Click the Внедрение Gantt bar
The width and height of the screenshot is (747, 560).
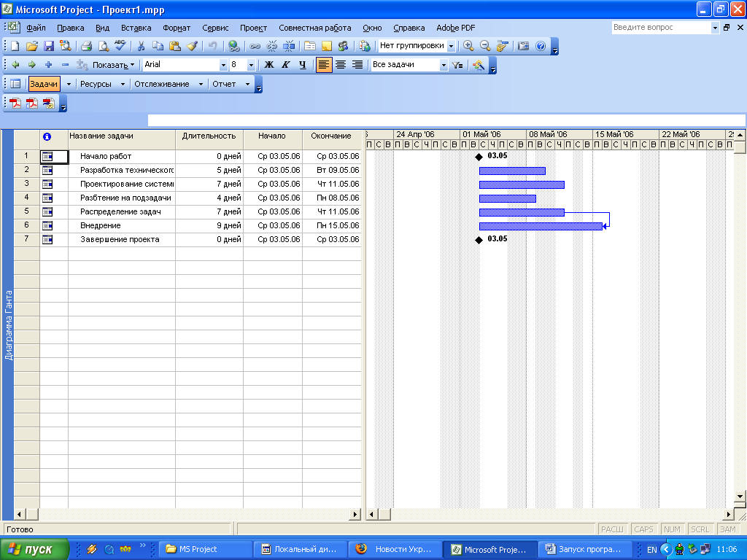(541, 226)
